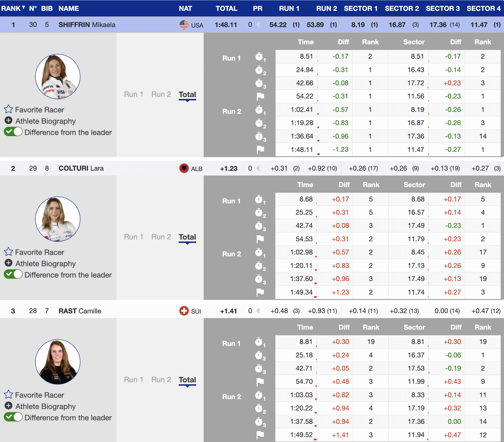Switch Colturi's panel to Run 2 tab
The width and height of the screenshot is (504, 442).
(x=161, y=237)
